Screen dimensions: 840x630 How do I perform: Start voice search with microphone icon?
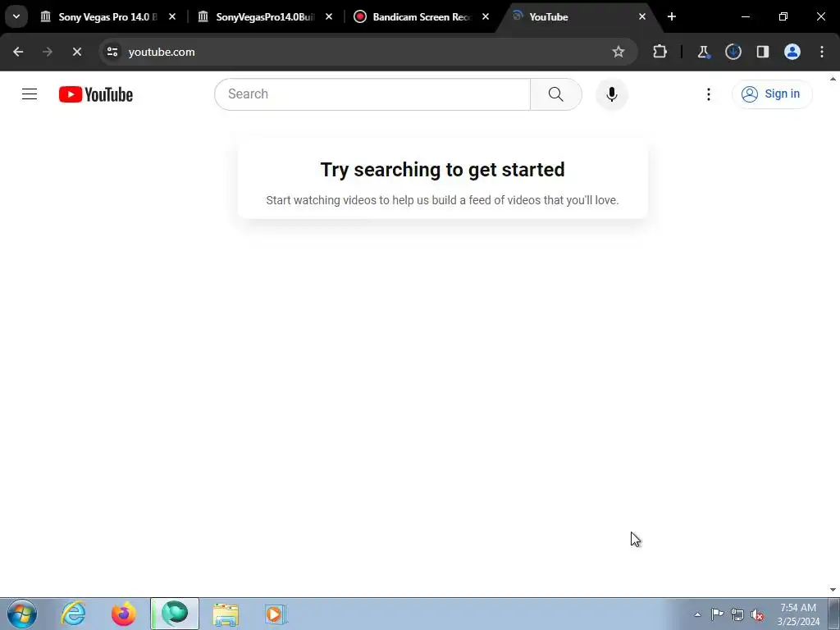(611, 94)
